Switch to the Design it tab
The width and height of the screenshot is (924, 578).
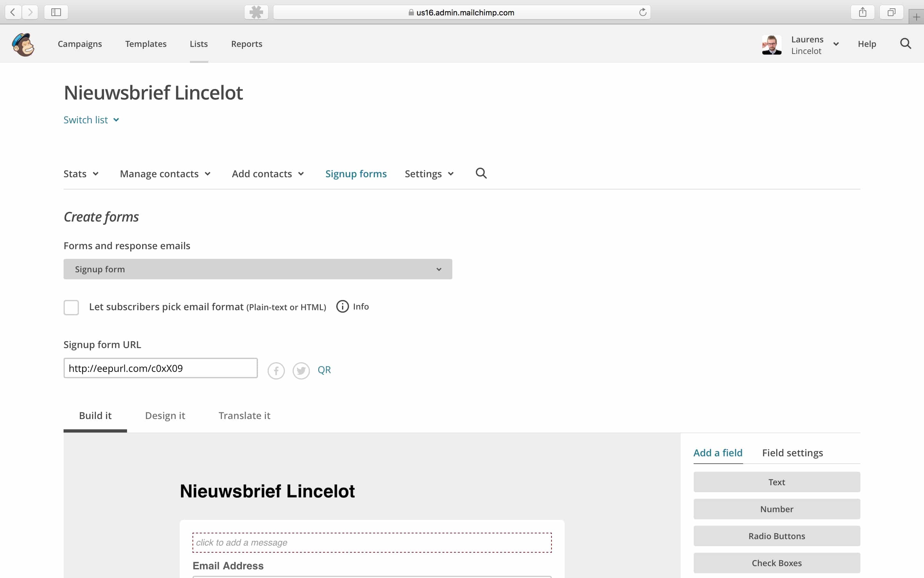[165, 416]
